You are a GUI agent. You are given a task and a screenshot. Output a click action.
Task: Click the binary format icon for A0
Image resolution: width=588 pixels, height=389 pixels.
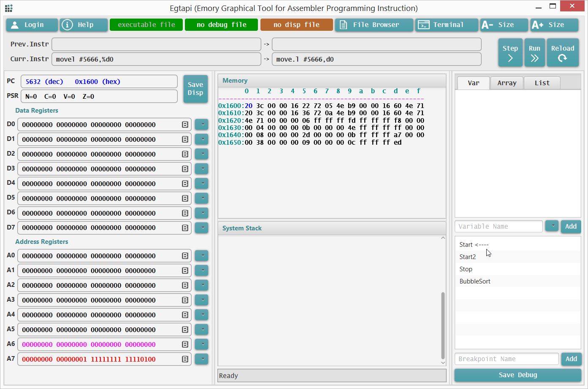pyautogui.click(x=185, y=256)
